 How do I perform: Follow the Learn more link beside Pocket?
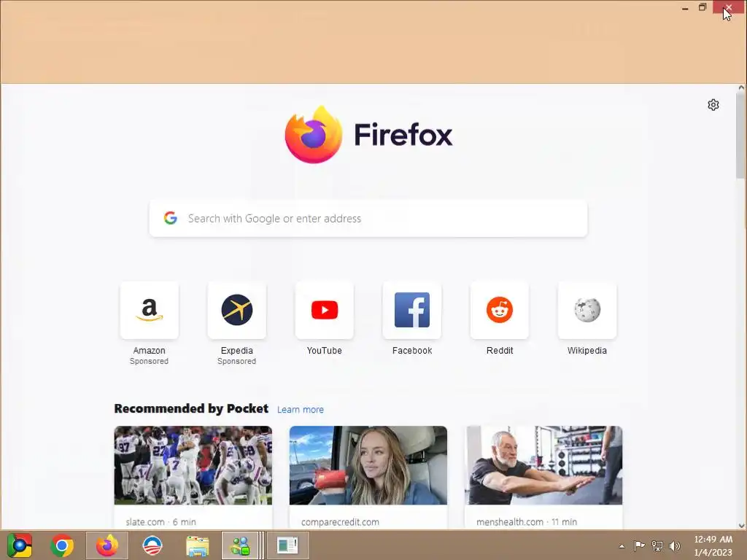point(300,410)
